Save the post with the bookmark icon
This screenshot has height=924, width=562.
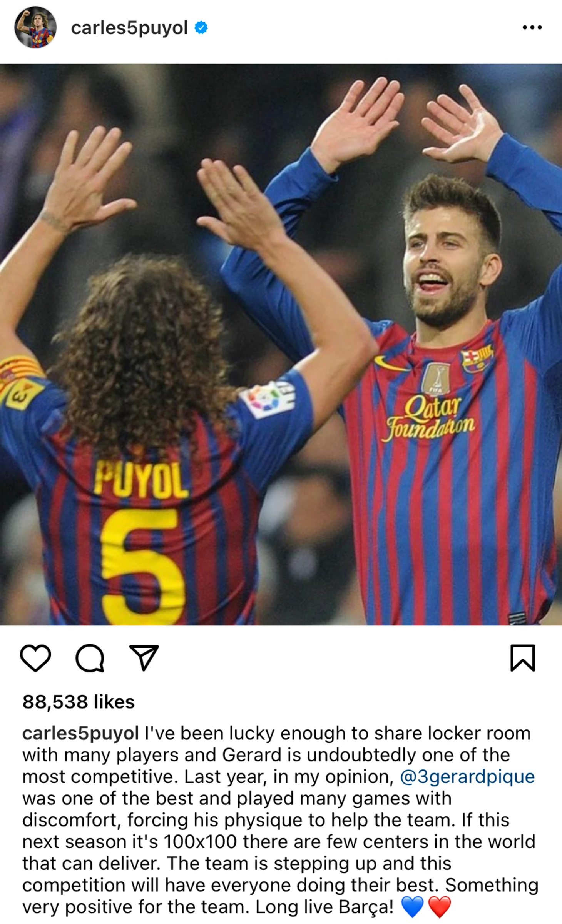tap(523, 658)
